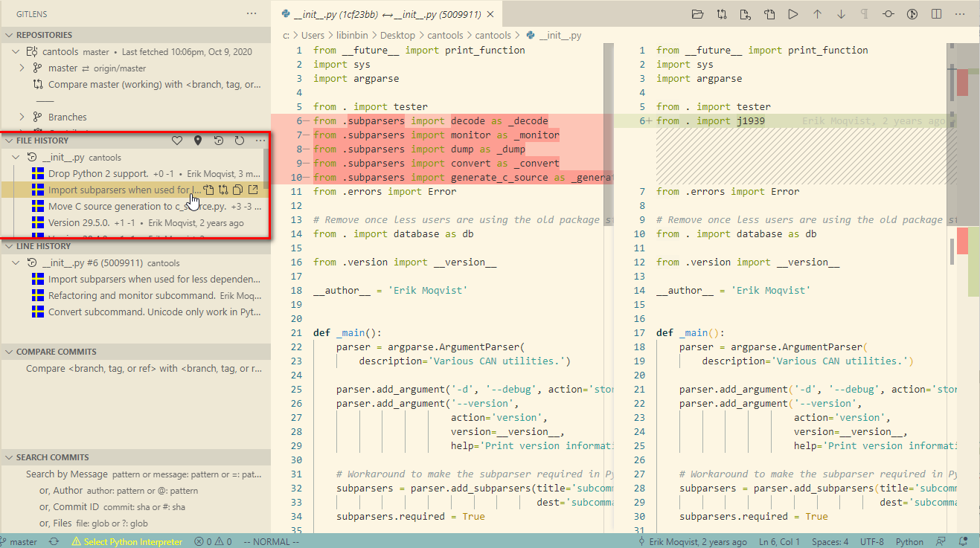Click File History list scrollbar
Screen dimensions: 980x548
click(x=267, y=167)
